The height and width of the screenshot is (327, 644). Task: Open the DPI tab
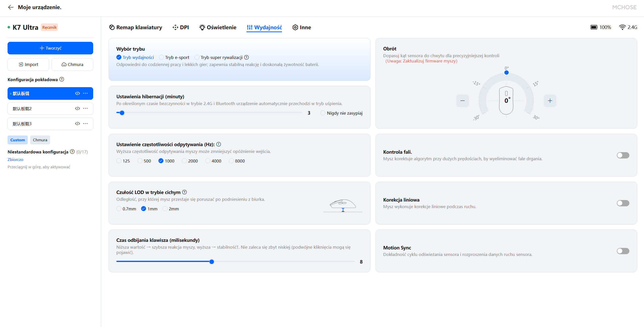(181, 27)
